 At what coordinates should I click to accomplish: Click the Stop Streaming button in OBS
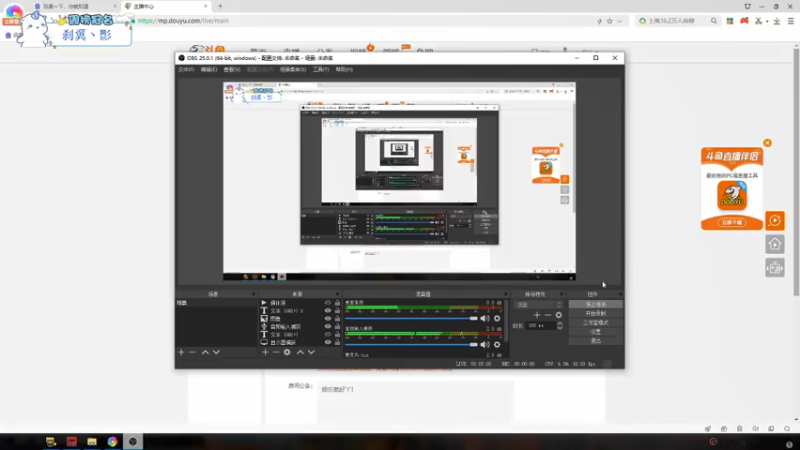pos(595,304)
